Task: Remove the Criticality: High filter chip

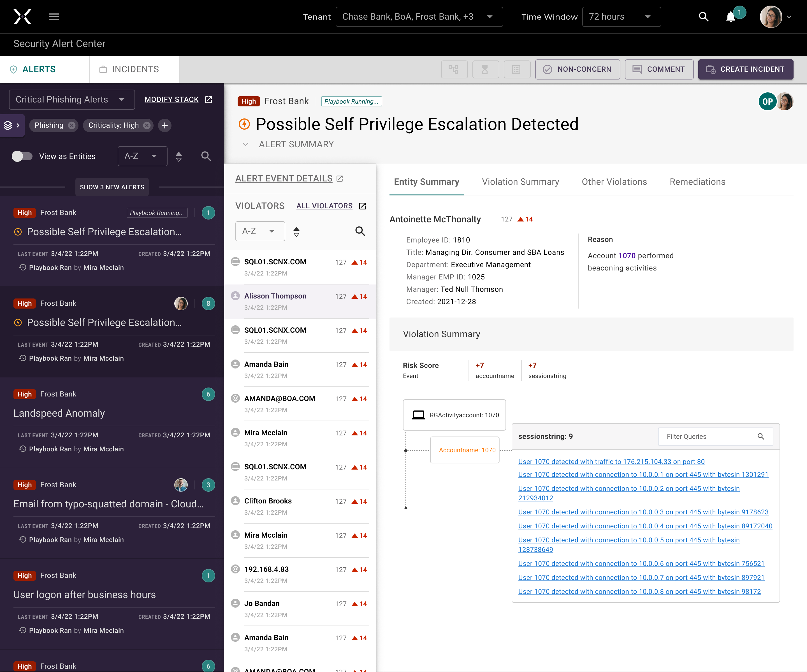Action: [147, 125]
